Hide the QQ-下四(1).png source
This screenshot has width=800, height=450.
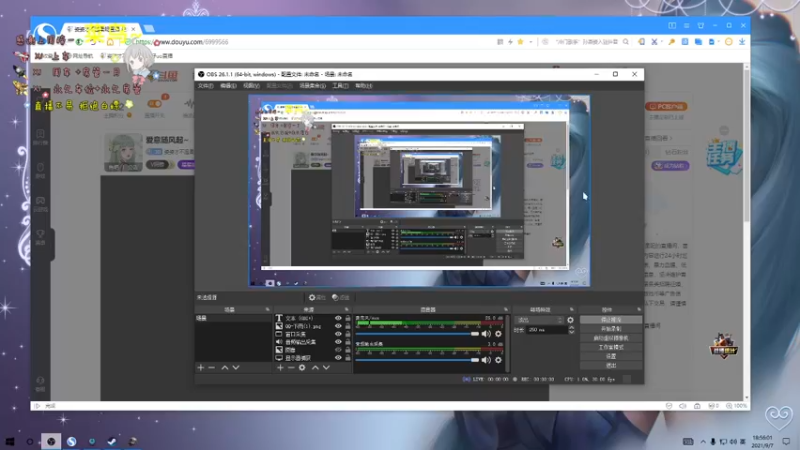[x=338, y=326]
